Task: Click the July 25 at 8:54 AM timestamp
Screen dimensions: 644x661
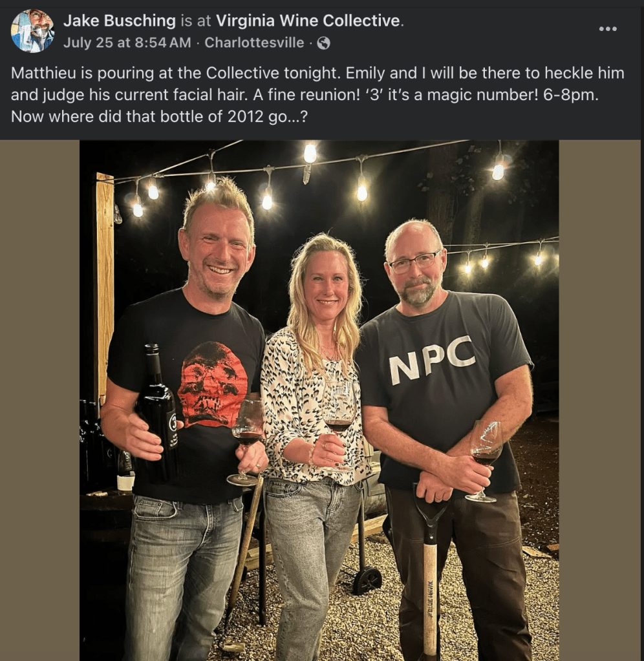Action: 127,43
